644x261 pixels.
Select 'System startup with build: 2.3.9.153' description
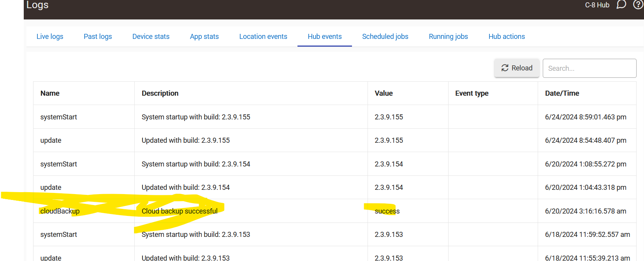tap(196, 235)
